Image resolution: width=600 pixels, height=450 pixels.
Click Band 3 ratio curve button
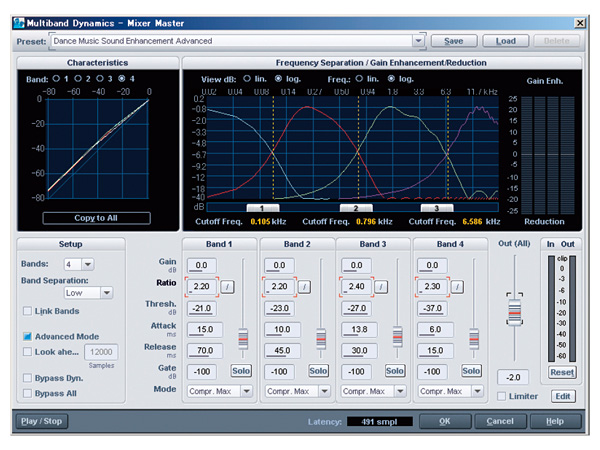tap(381, 287)
